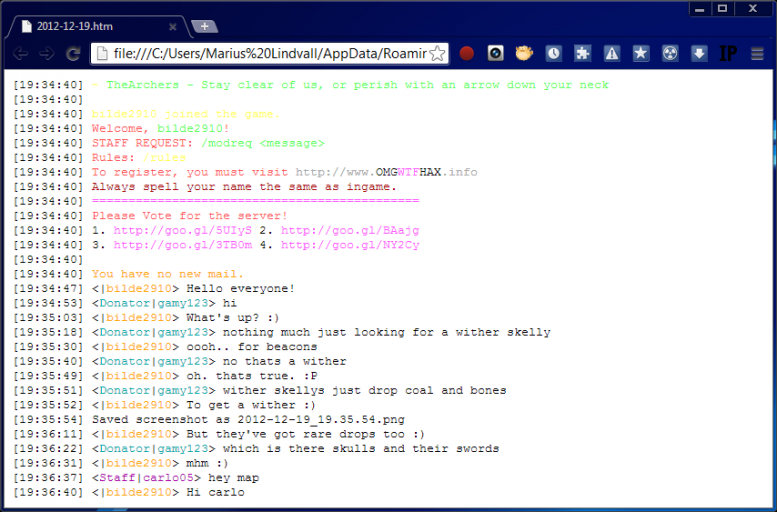Open a new tab
Image resolution: width=777 pixels, height=512 pixels.
click(204, 26)
